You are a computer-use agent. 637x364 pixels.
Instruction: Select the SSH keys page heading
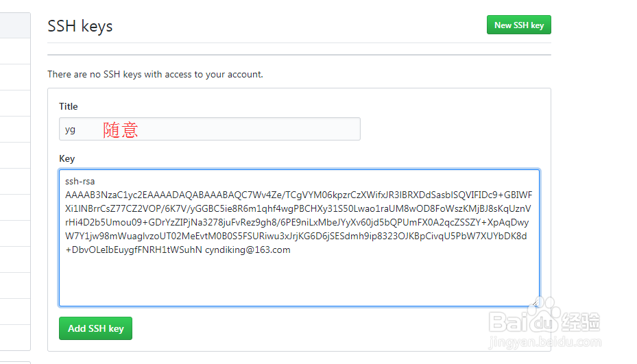(80, 26)
